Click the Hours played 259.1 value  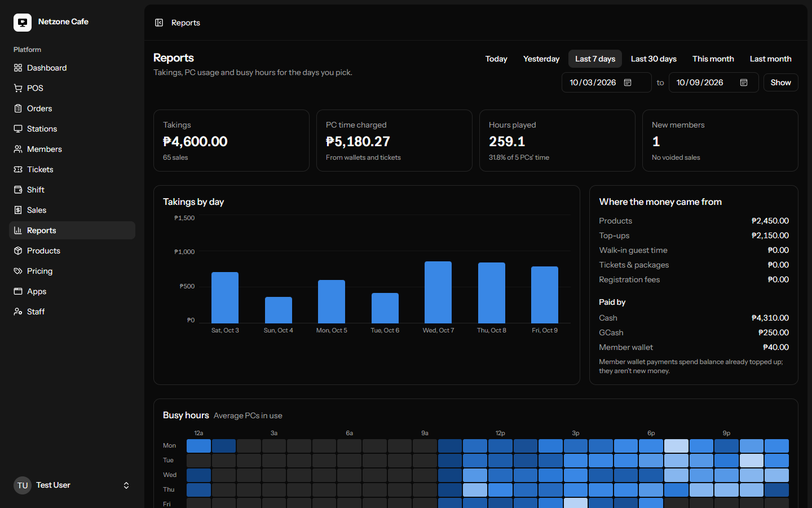point(507,142)
